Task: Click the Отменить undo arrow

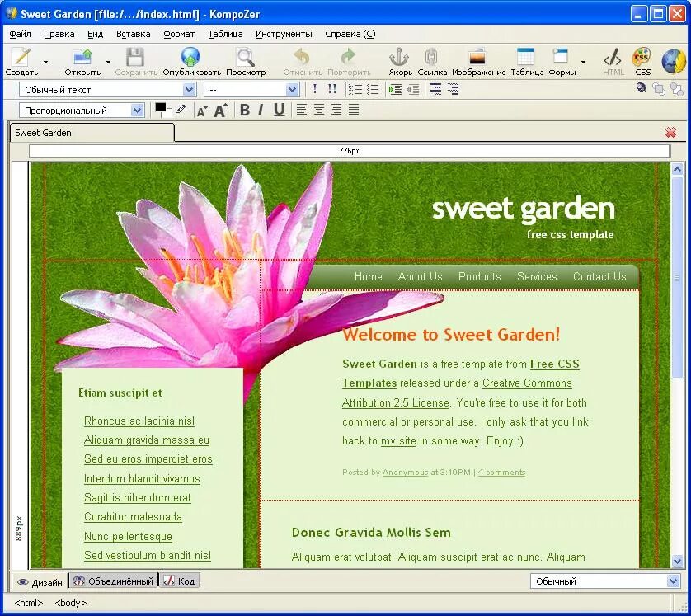Action: pyautogui.click(x=302, y=57)
